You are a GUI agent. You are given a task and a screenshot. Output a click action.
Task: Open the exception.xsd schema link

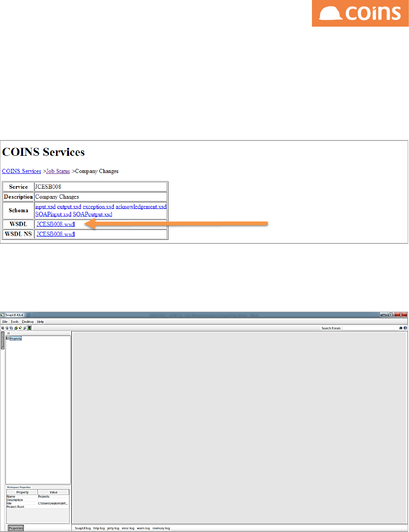click(x=98, y=207)
